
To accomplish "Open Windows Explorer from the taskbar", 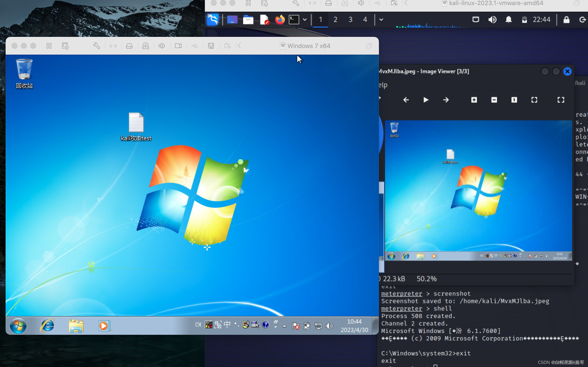I will (x=76, y=325).
